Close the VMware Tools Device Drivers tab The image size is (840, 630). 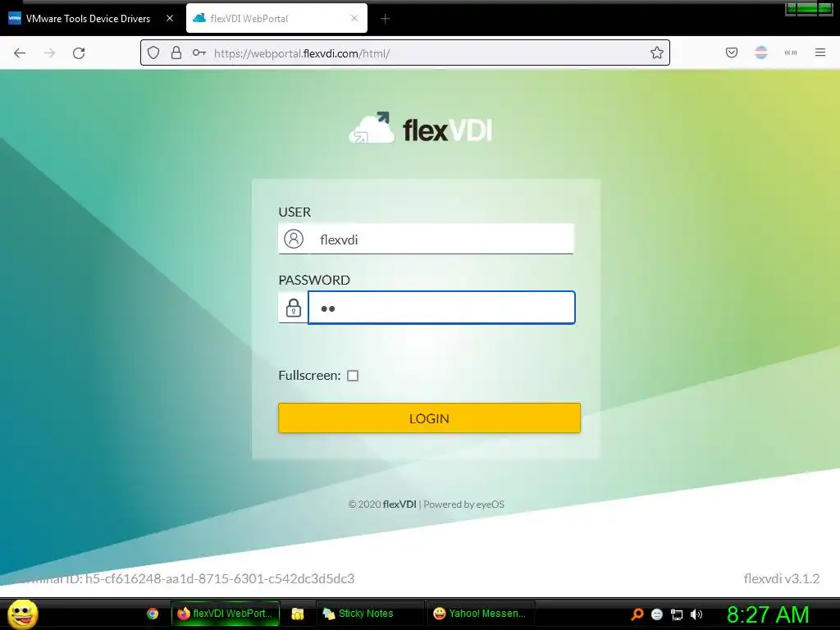click(x=170, y=18)
